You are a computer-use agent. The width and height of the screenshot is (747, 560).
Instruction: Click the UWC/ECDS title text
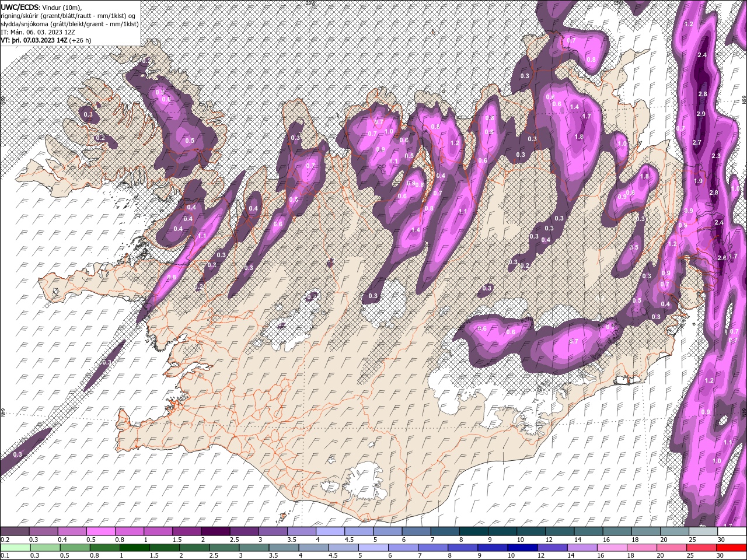pos(20,6)
